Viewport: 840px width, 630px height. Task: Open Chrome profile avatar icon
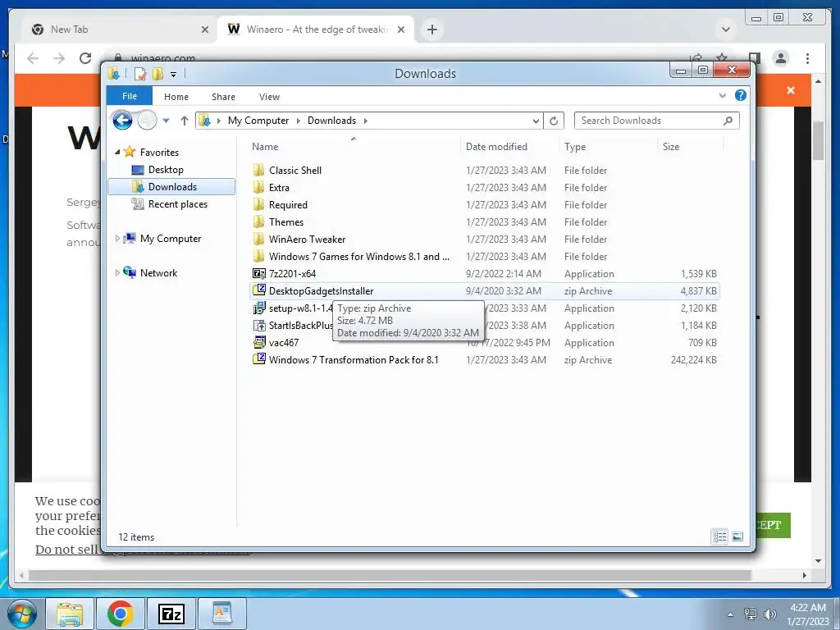click(781, 58)
